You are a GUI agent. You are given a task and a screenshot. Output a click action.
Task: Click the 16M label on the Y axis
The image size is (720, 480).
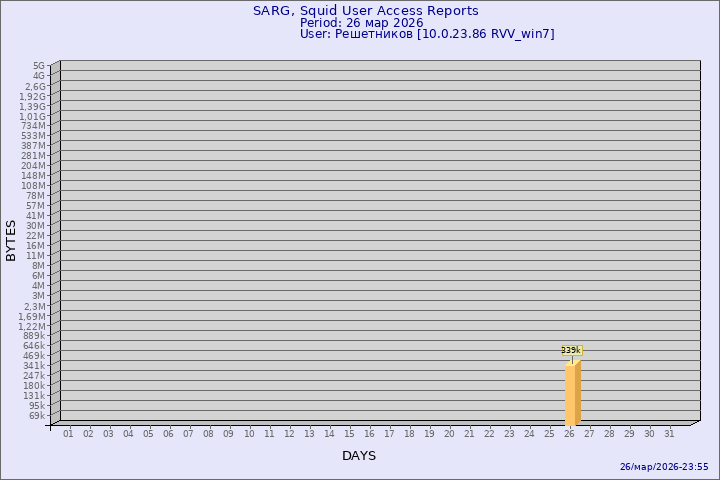pyautogui.click(x=36, y=246)
